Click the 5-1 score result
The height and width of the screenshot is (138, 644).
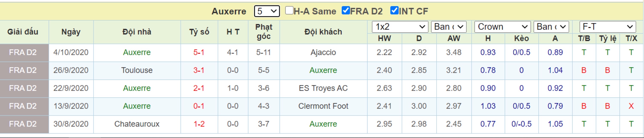click(199, 52)
